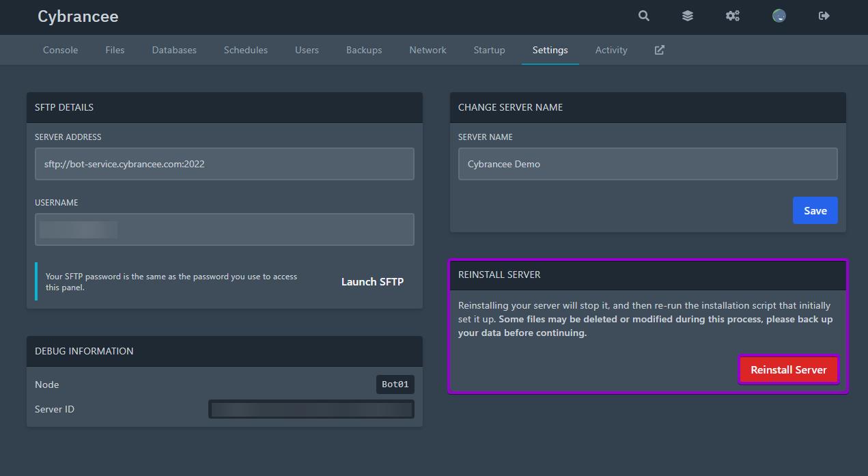The height and width of the screenshot is (476, 868).
Task: Select the Debug Information heading
Action: [84, 351]
